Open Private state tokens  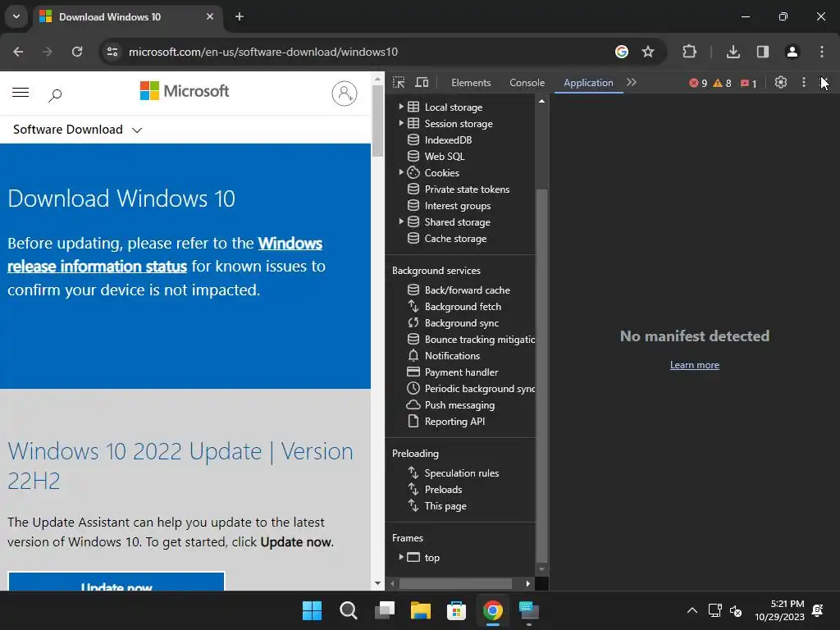tap(467, 189)
